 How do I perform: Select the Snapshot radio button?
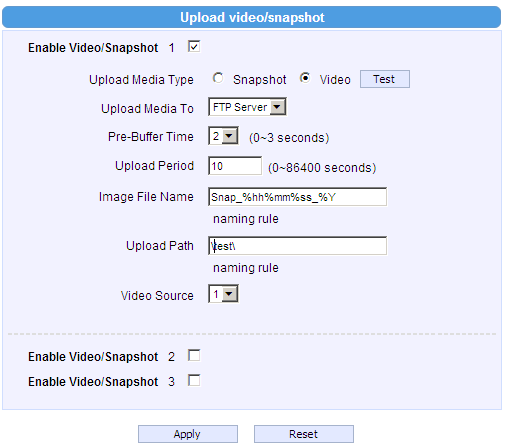pyautogui.click(x=218, y=78)
